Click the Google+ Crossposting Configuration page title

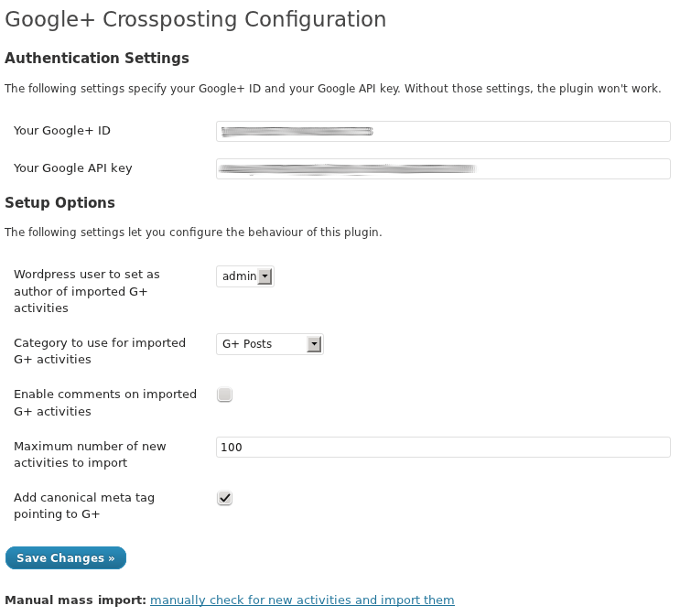(196, 19)
